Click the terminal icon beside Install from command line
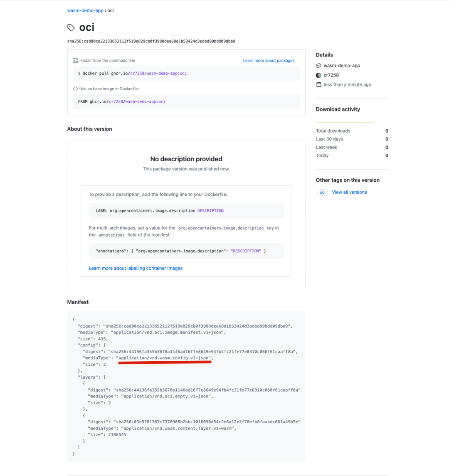The image size is (449, 476). [x=75, y=61]
